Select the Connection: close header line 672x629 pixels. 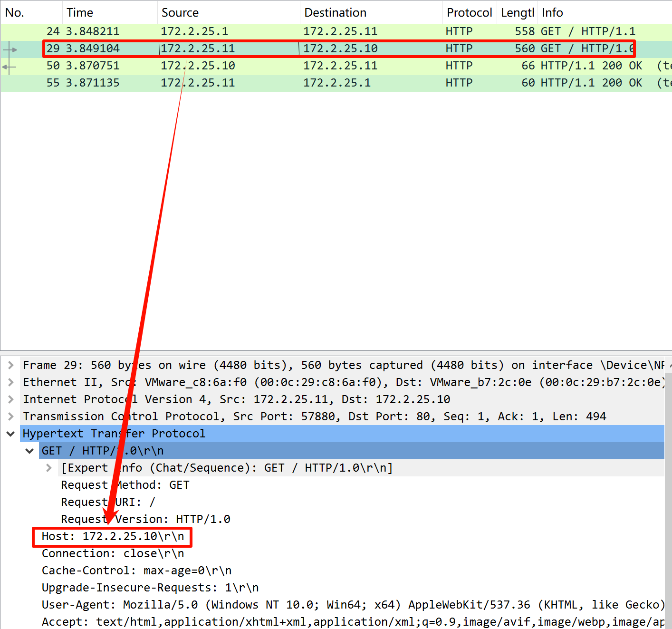point(113,553)
